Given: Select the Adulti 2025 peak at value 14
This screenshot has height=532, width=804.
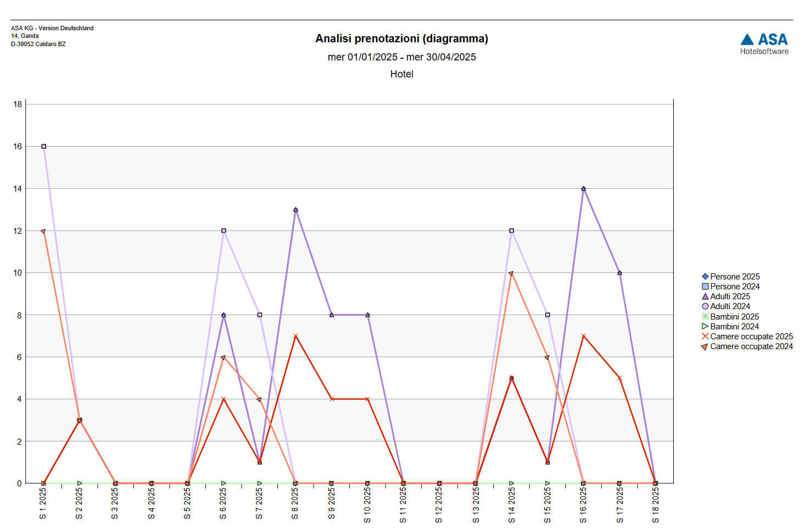Looking at the screenshot, I should pyautogui.click(x=583, y=189).
